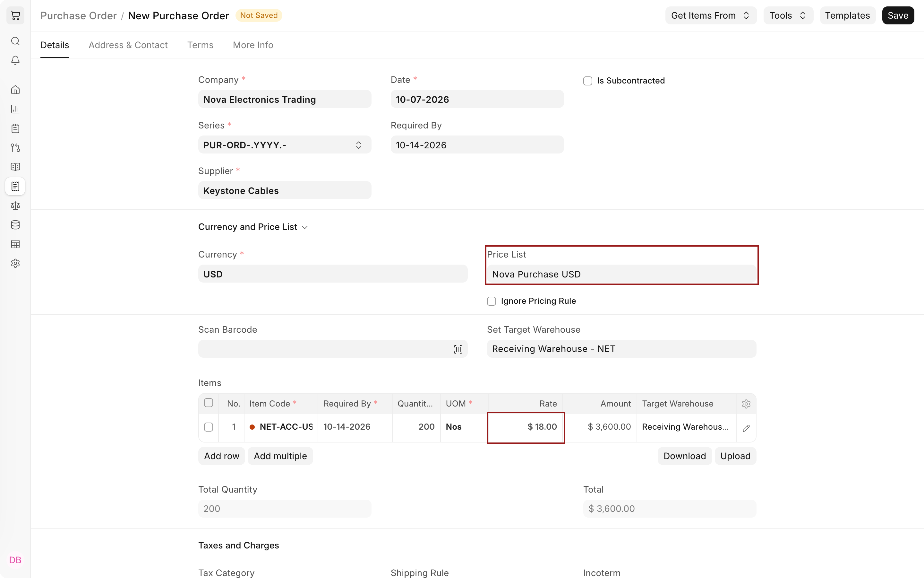
Task: Open the Currency field showing USD
Action: pos(333,274)
